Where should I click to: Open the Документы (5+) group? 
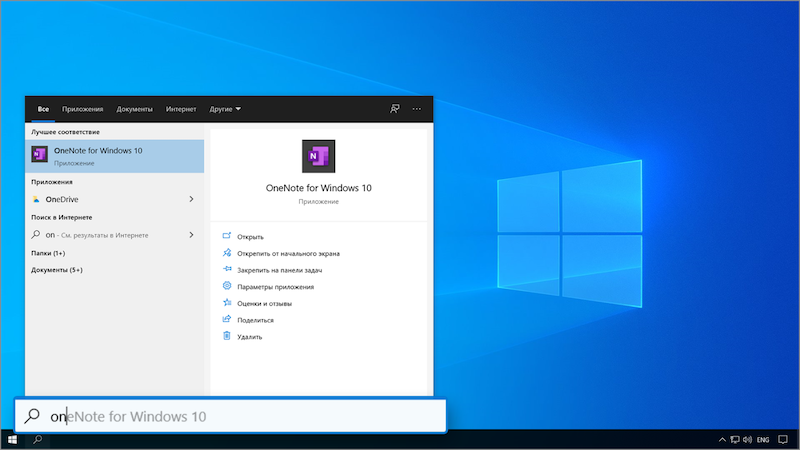pos(57,270)
